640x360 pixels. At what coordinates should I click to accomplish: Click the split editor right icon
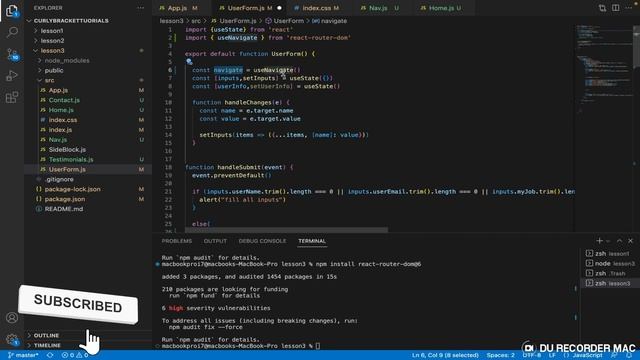point(616,8)
